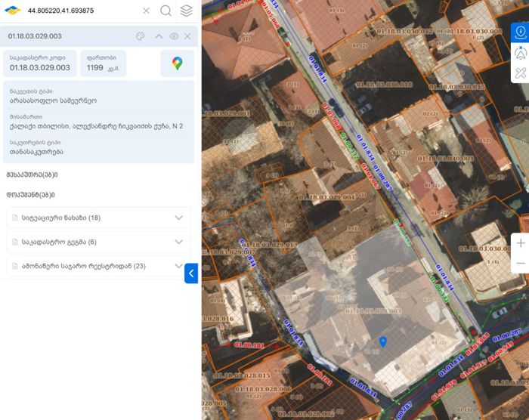
Task: Zoom out on the map
Action: pyautogui.click(x=521, y=263)
